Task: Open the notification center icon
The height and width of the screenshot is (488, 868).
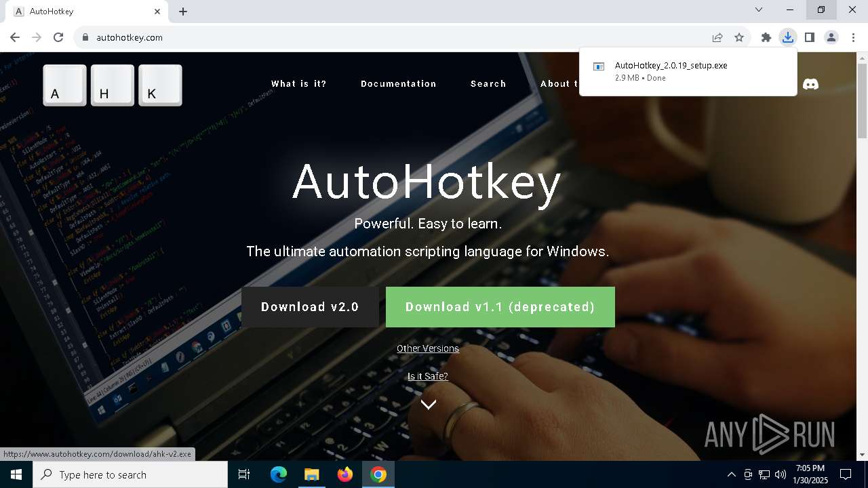Action: 846,474
